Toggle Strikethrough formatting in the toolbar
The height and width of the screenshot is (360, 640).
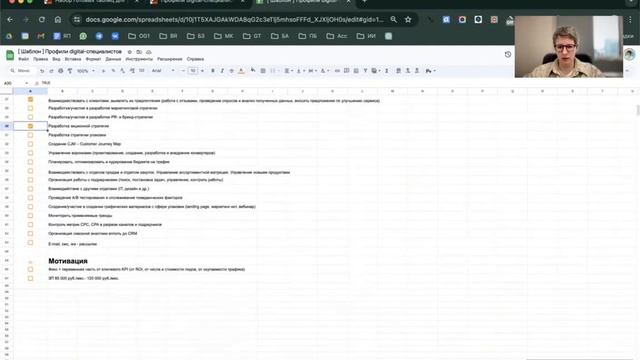coord(231,71)
